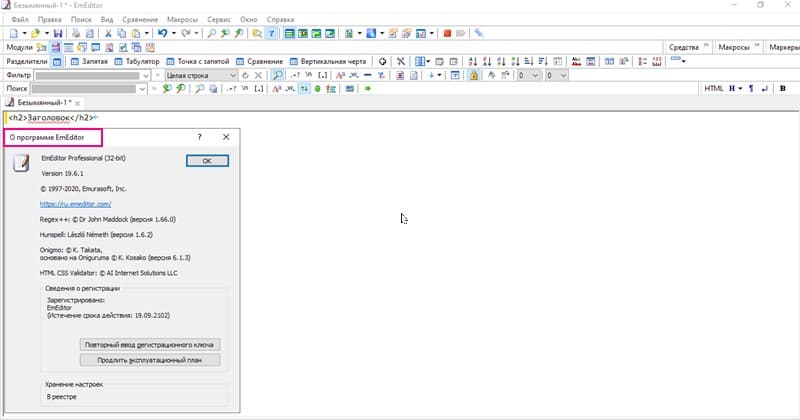The height and width of the screenshot is (420, 800).
Task: Toggle regular expression .*? in the Поиск toolbar
Action: pyautogui.click(x=232, y=89)
